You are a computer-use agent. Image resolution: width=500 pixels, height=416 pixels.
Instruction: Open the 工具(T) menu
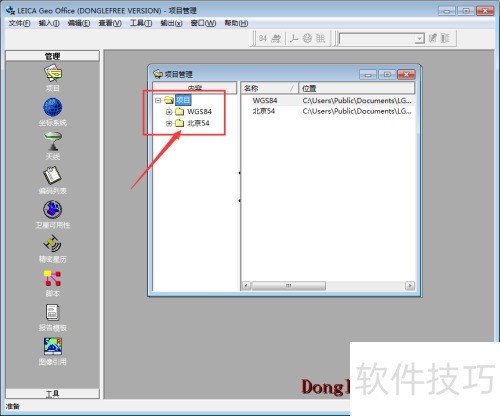click(x=141, y=23)
